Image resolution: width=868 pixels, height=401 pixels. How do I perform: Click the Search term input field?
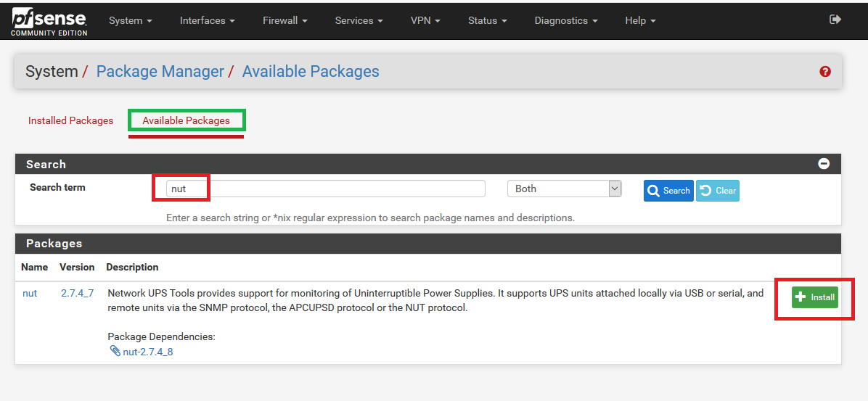tap(325, 189)
